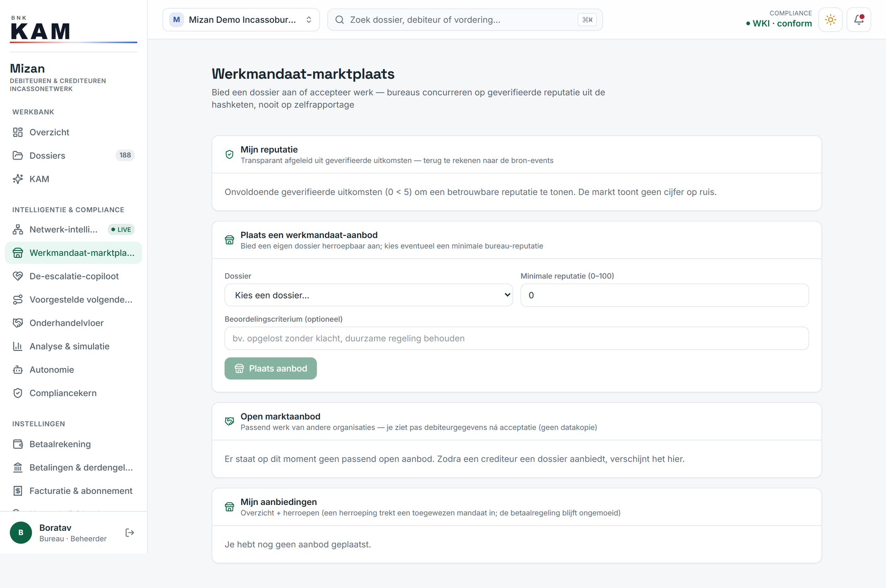Click the logout icon next to Boratav

click(130, 533)
